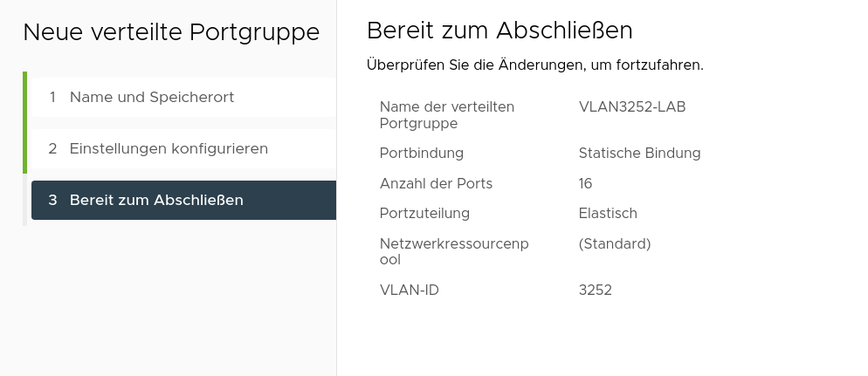This screenshot has height=376, width=868.
Task: Click the port count value 16
Action: pos(586,183)
